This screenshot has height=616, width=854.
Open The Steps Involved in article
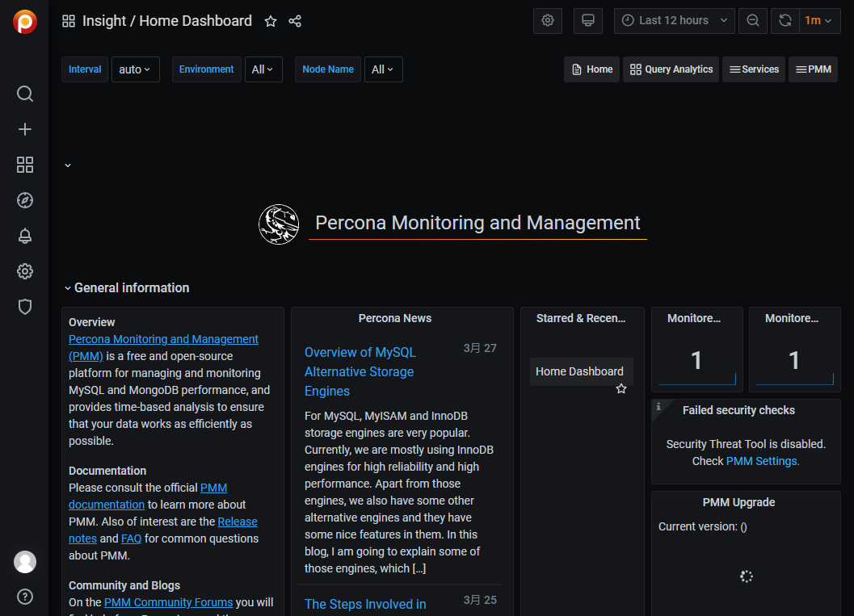pyautogui.click(x=365, y=604)
